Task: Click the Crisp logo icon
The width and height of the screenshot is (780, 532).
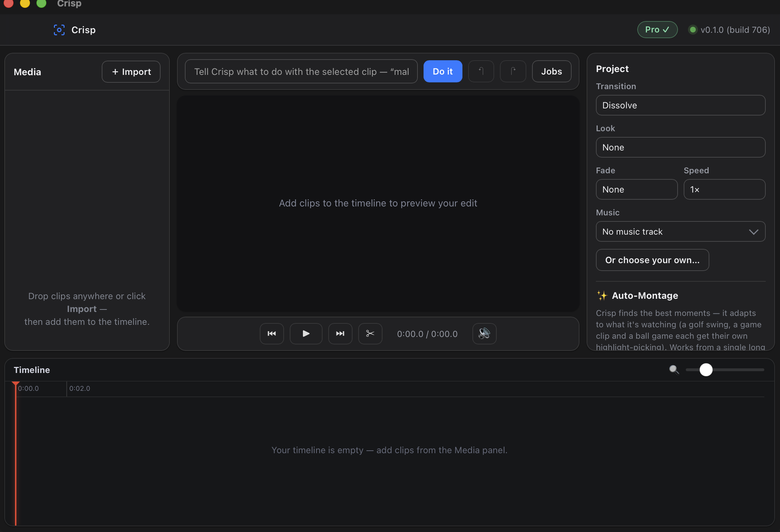Action: pyautogui.click(x=59, y=30)
